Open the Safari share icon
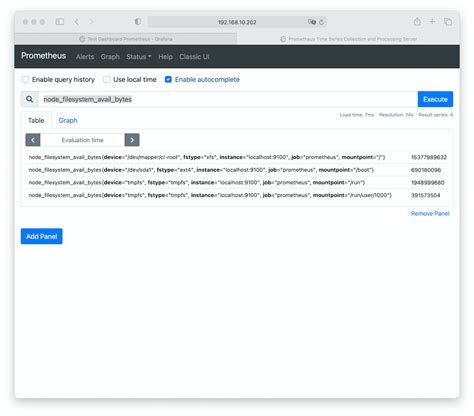 [x=417, y=22]
